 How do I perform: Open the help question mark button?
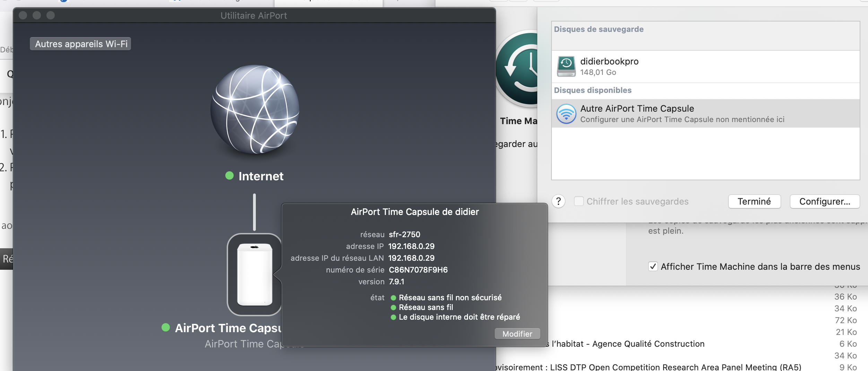(558, 201)
